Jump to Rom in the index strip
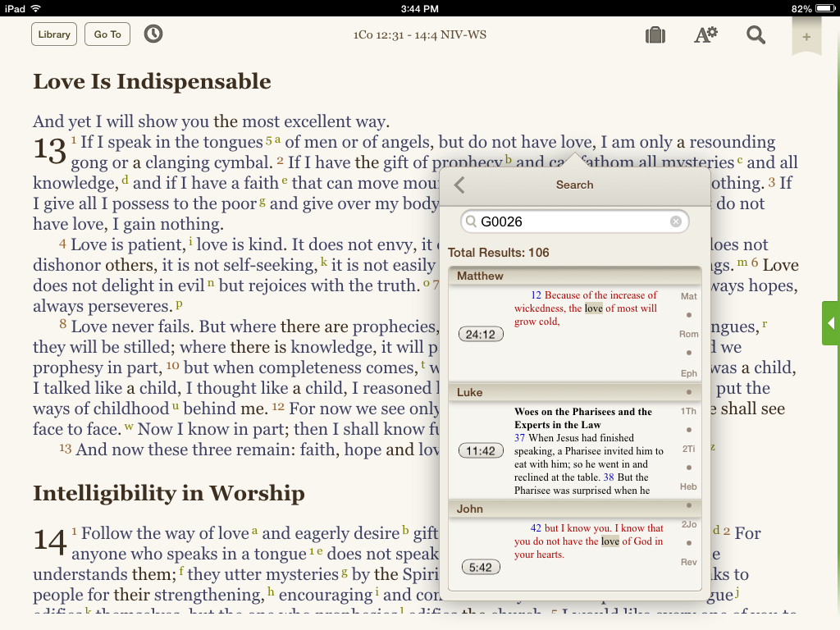This screenshot has height=630, width=840. point(689,334)
